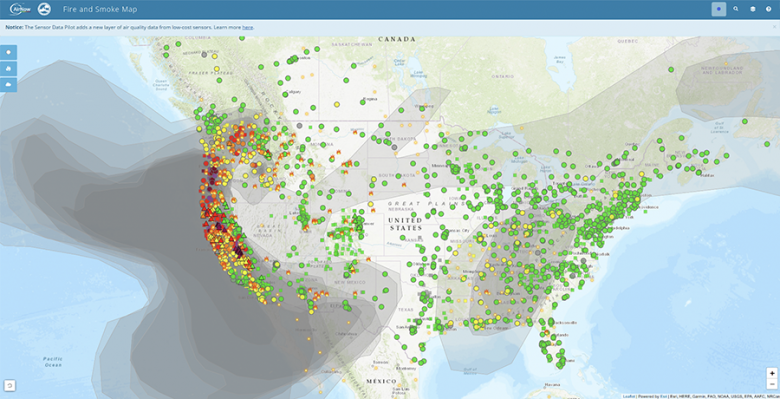Click the Fire and Smoke Map title

[x=100, y=9]
